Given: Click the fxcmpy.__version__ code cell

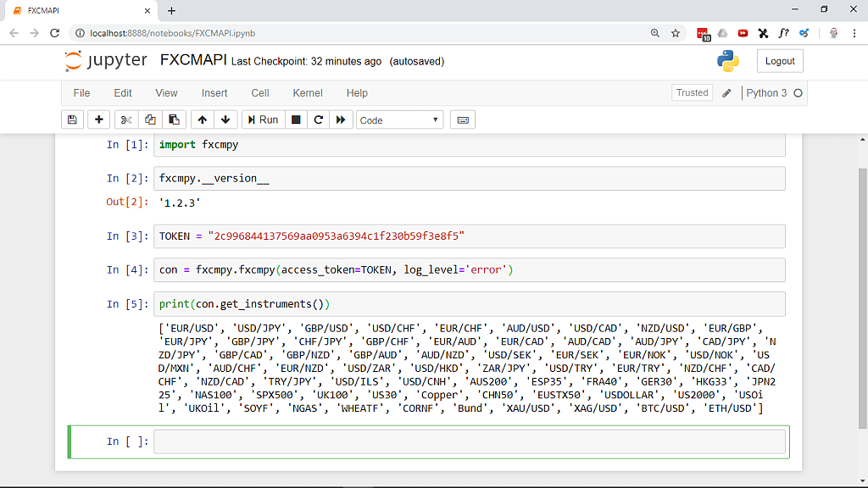Looking at the screenshot, I should click(x=470, y=179).
